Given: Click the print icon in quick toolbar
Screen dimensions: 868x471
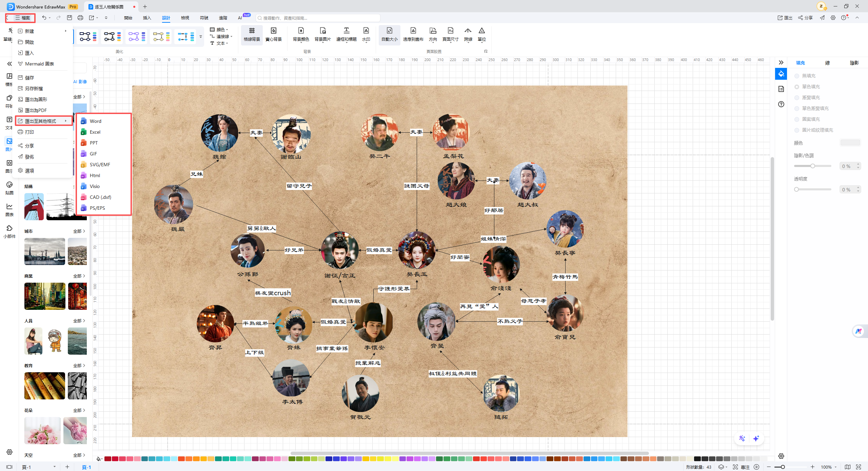Looking at the screenshot, I should [x=80, y=18].
